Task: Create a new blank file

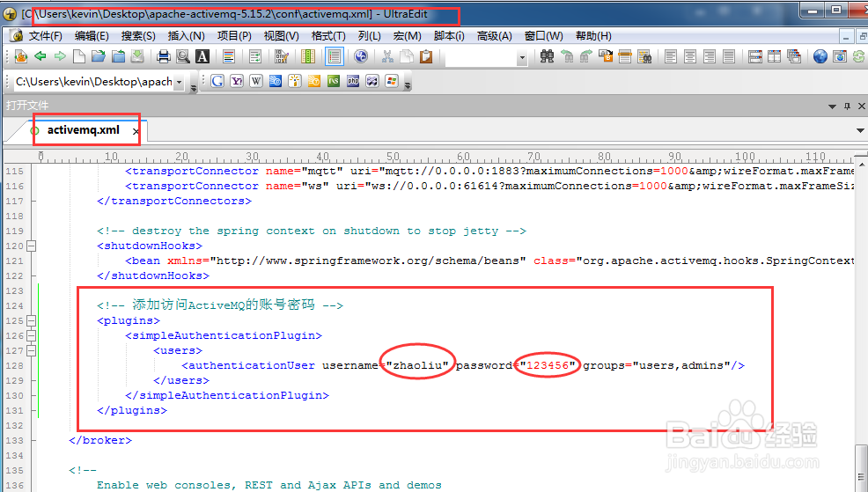Action: pyautogui.click(x=79, y=56)
